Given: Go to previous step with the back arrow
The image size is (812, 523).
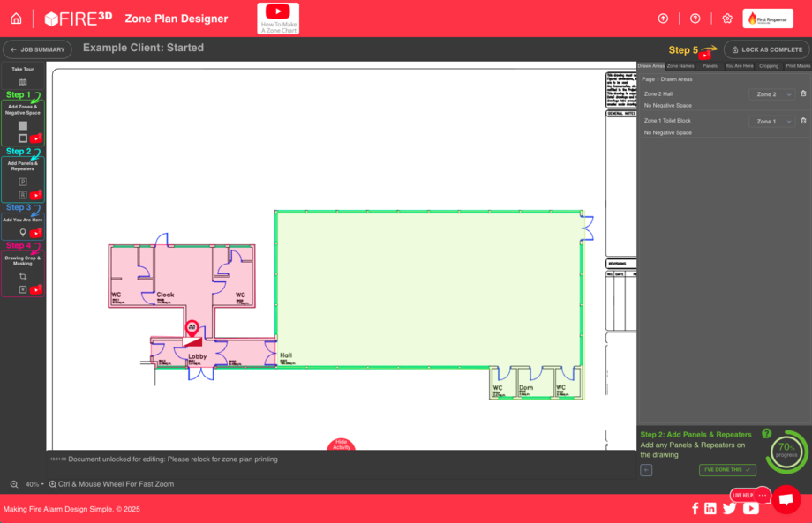Looking at the screenshot, I should (x=646, y=470).
